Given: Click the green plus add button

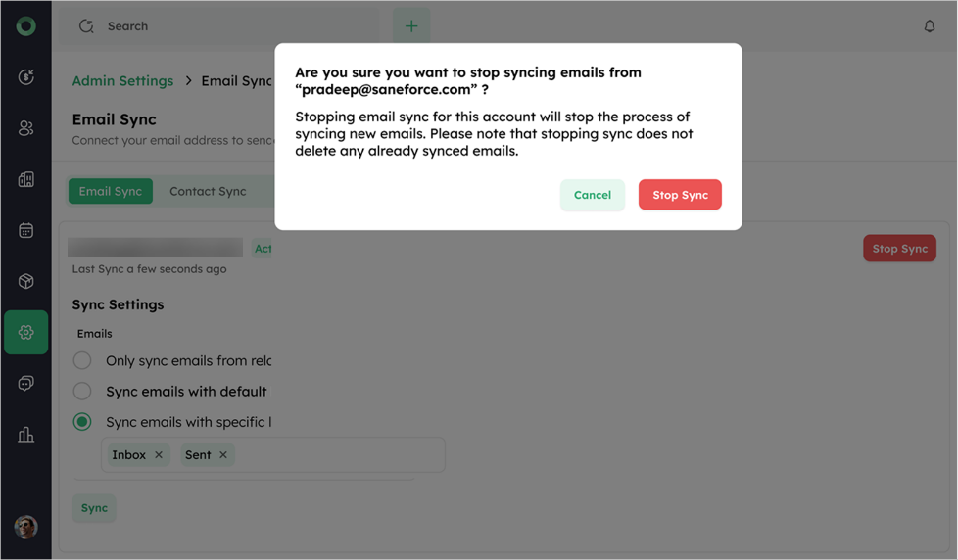Looking at the screenshot, I should click(x=411, y=25).
